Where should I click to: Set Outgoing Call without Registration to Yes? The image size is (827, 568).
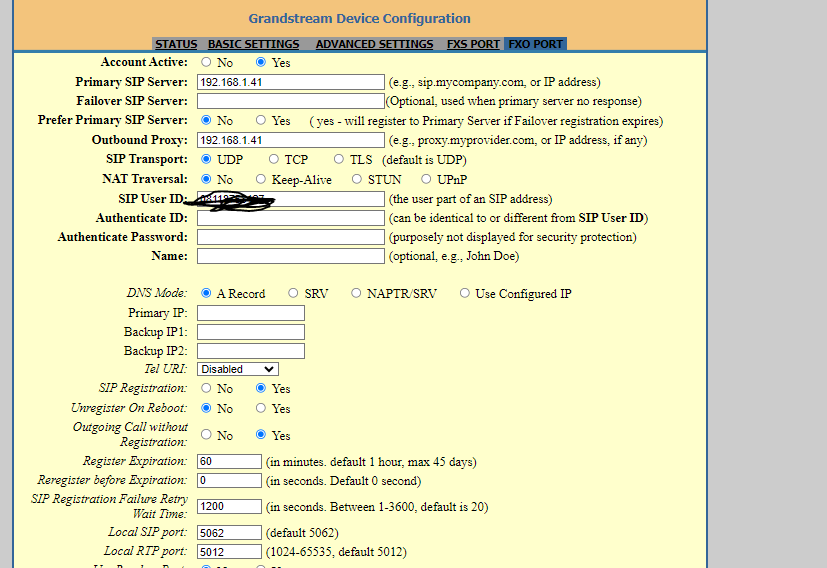coord(261,435)
